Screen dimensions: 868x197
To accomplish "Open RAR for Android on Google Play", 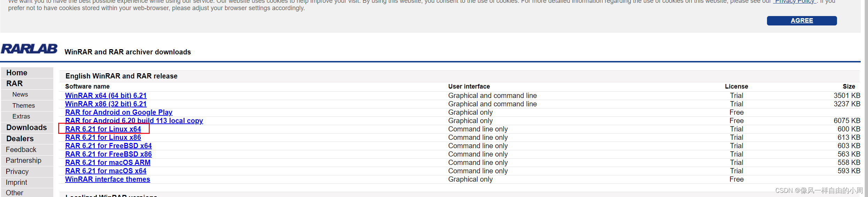I will [119, 112].
